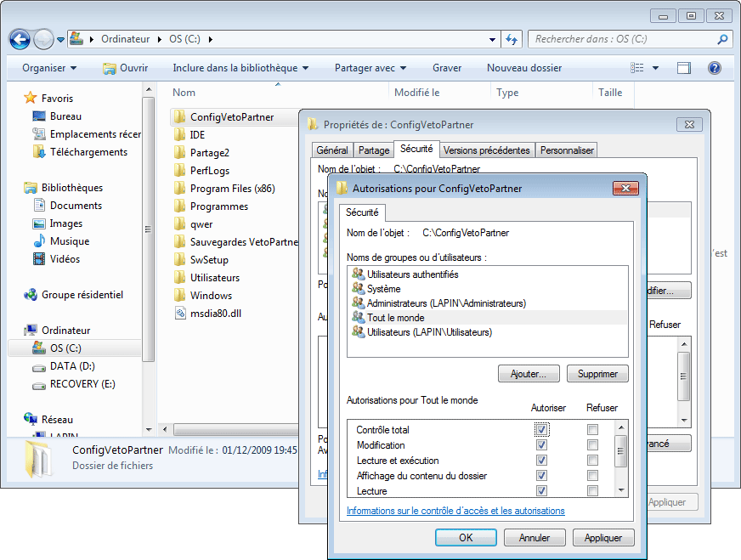The width and height of the screenshot is (741, 560).
Task: Click the msdia80.dll file icon
Action: coord(180,313)
